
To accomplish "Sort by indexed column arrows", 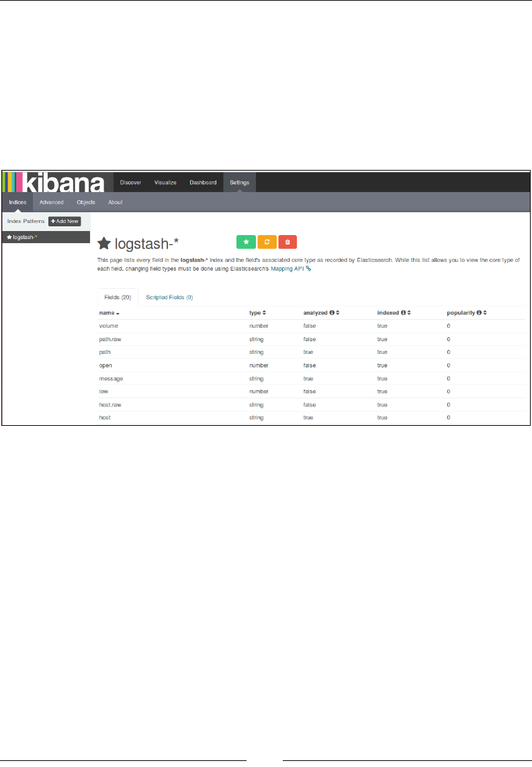I will [409, 312].
